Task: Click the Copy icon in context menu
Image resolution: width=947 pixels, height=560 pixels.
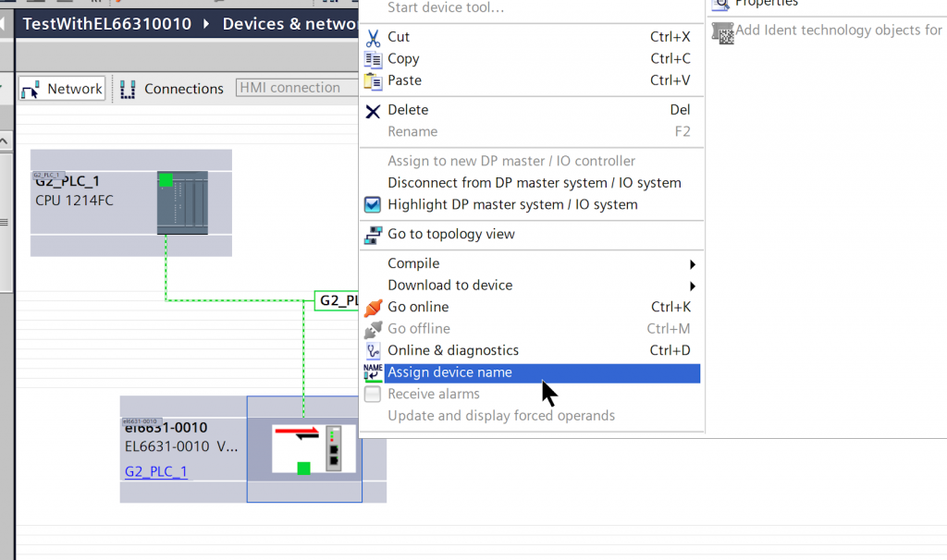Action: click(373, 59)
